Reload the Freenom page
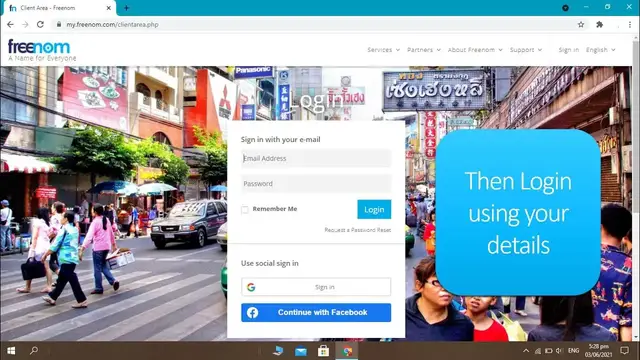This screenshot has height=360, width=640. [x=40, y=24]
